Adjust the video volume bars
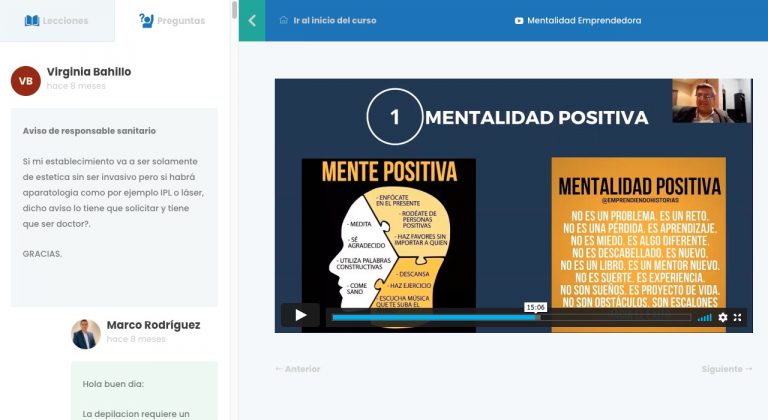This screenshot has width=768, height=420. pos(704,317)
